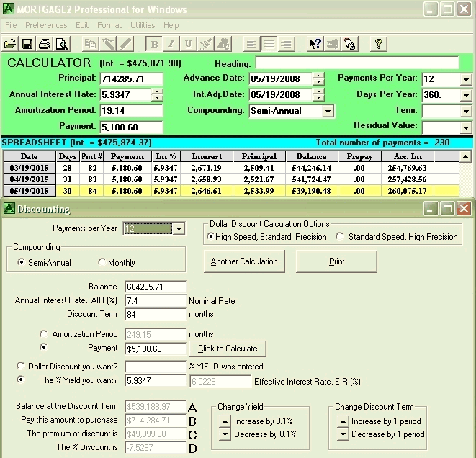Viewport: 476px width, 458px height.
Task: Open the Payments Per Year dropdown in Calculator
Action: point(465,79)
